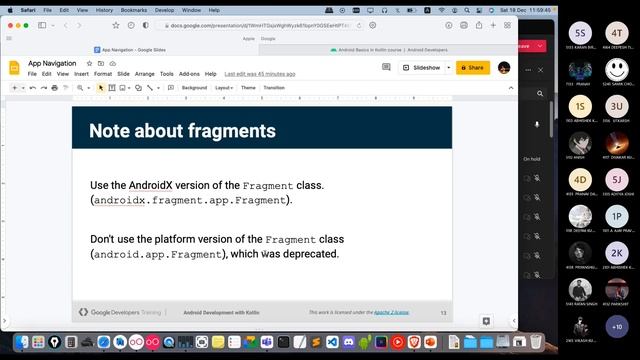Click the Theme button

[x=248, y=88]
